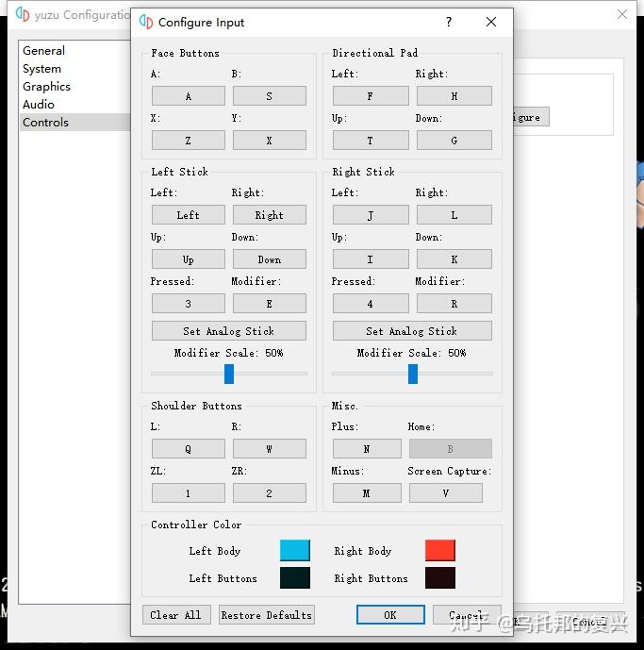Click the Clear All button
Screen dimensions: 644x650
coord(176,614)
